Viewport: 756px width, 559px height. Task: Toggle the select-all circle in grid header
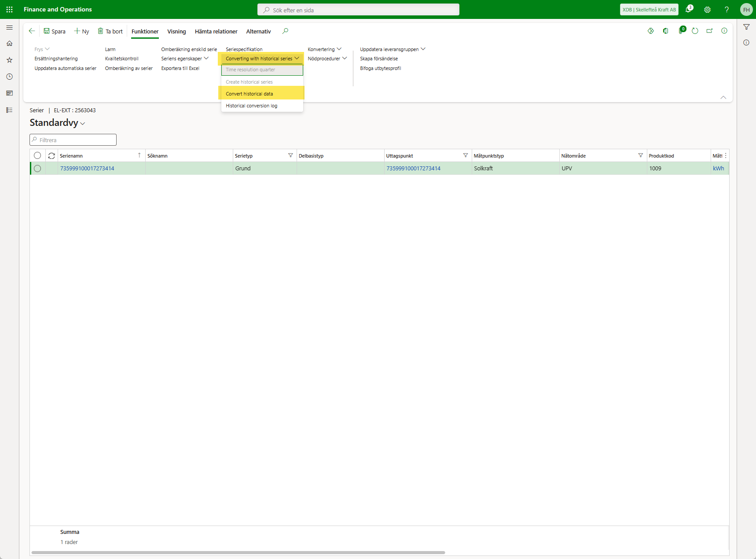click(x=37, y=155)
